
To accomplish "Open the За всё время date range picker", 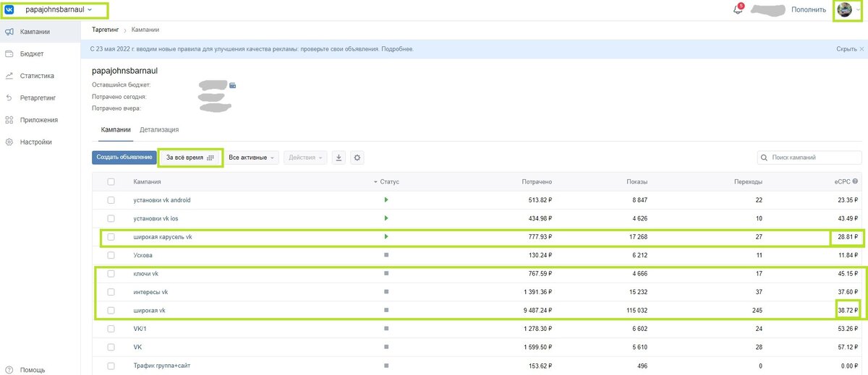I will [x=191, y=158].
